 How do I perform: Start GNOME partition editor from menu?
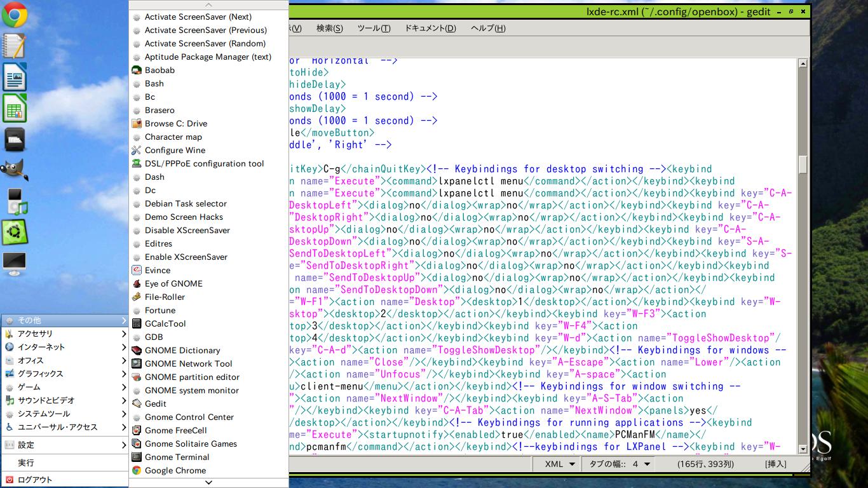pyautogui.click(x=192, y=377)
